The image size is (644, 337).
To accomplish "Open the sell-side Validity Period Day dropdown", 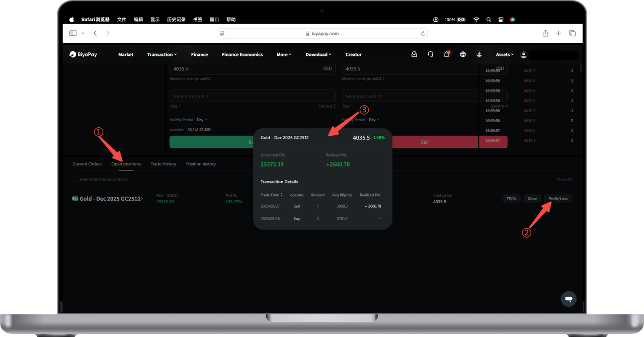I will coord(374,120).
